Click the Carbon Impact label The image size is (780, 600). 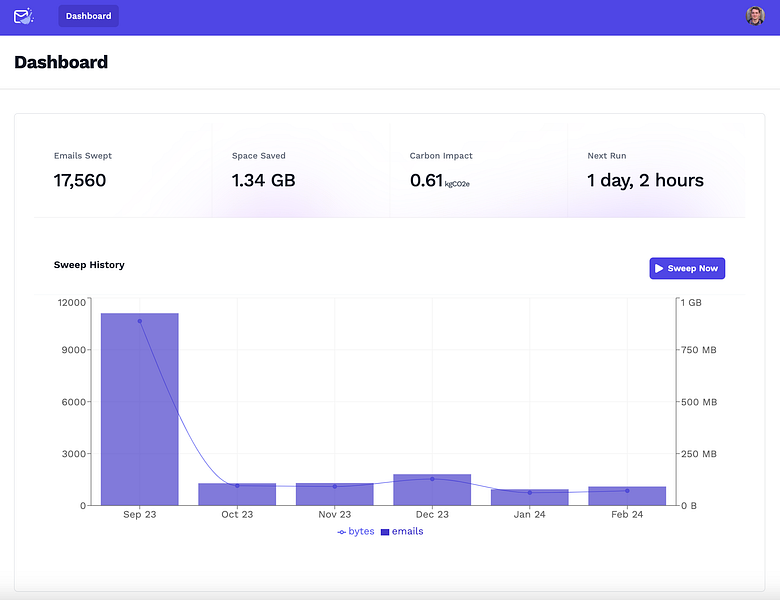coord(441,156)
